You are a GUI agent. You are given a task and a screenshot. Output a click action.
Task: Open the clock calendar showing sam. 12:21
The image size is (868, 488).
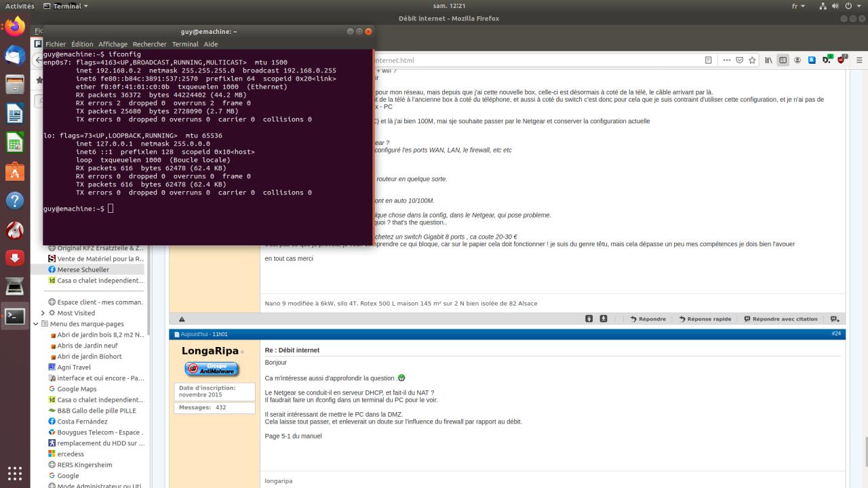(x=448, y=6)
